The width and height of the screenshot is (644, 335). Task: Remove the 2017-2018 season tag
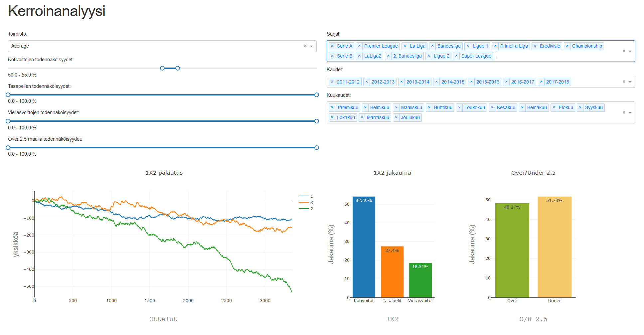click(x=541, y=82)
